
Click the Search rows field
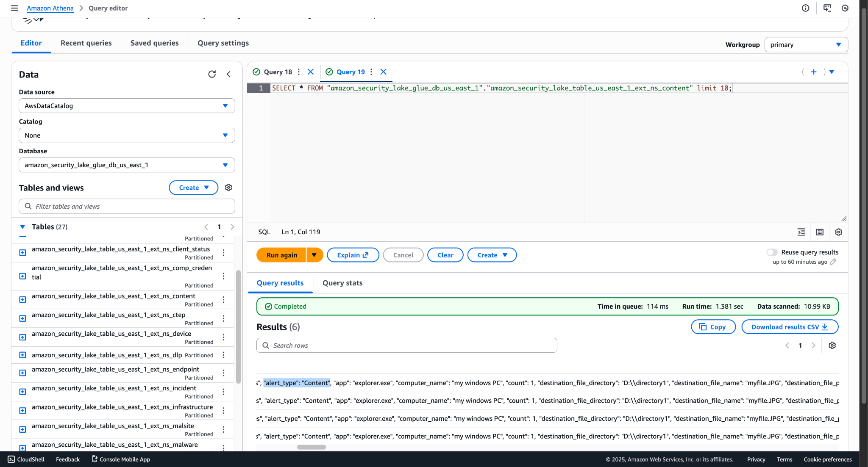coord(406,345)
